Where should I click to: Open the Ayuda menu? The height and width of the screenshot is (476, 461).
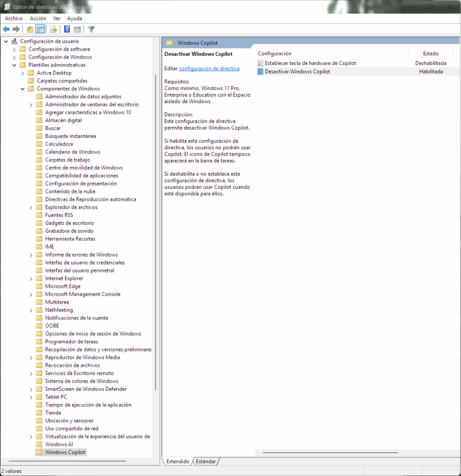(x=75, y=18)
